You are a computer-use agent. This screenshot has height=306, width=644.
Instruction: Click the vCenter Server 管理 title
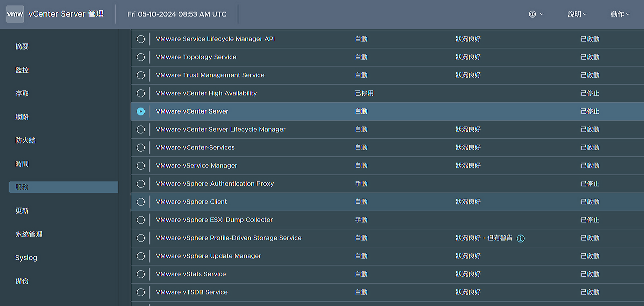[x=66, y=14]
